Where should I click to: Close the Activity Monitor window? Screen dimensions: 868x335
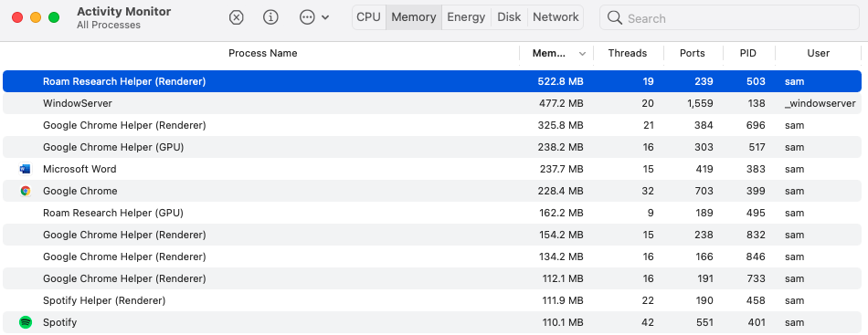(17, 17)
